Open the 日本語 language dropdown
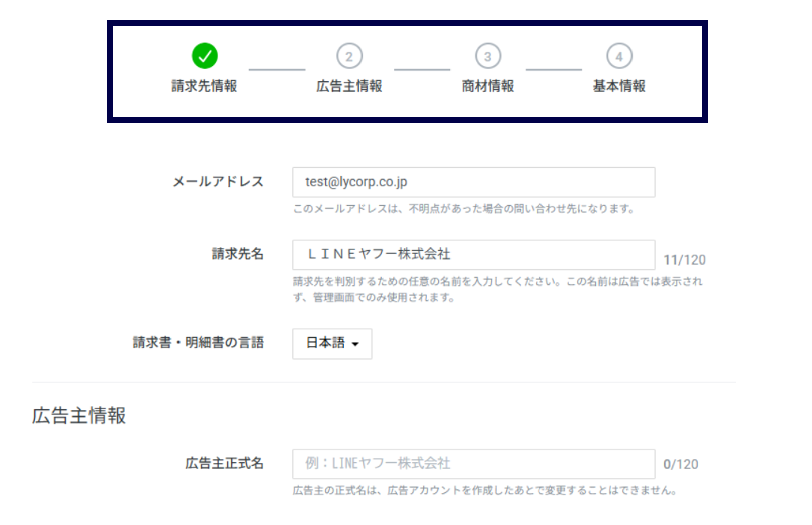Screen dimensions: 812x525 332,344
